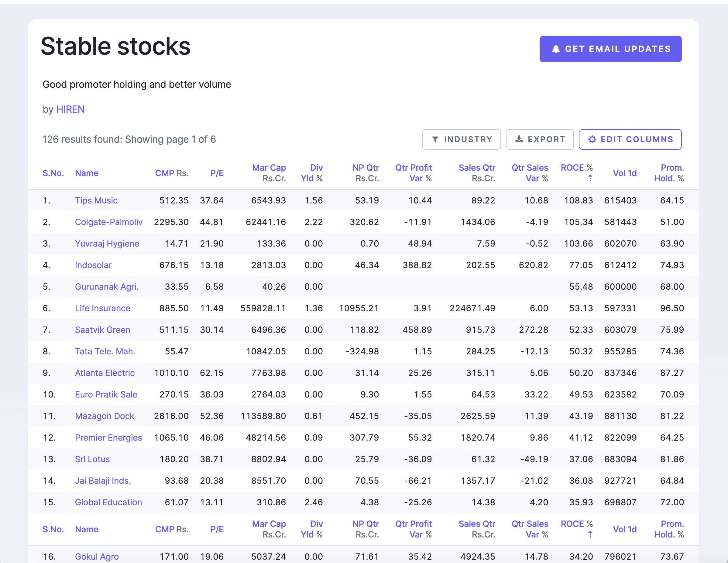
Task: Click the download icon on Export
Action: 519,139
